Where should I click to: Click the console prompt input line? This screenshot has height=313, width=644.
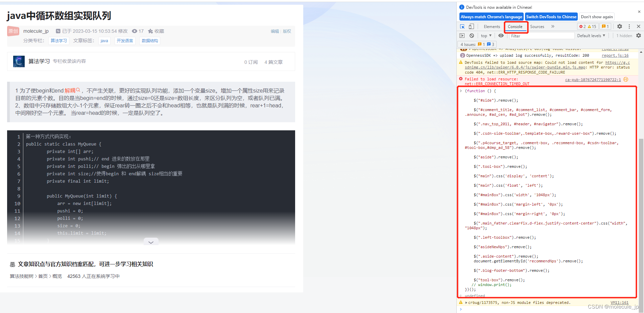point(548,309)
